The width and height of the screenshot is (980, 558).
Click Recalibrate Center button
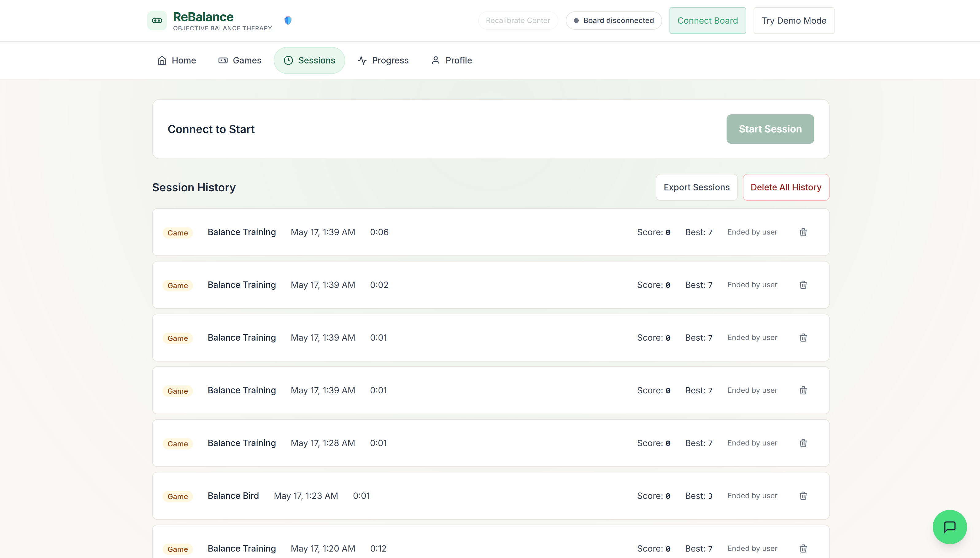pyautogui.click(x=518, y=20)
